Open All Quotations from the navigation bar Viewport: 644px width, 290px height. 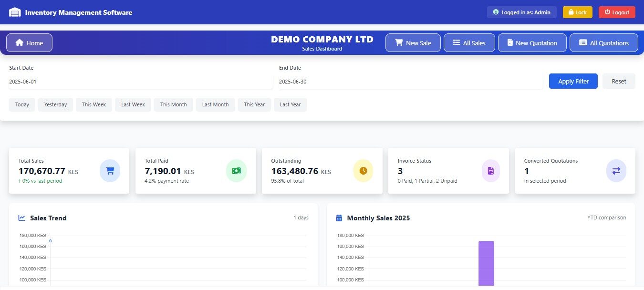pos(603,42)
